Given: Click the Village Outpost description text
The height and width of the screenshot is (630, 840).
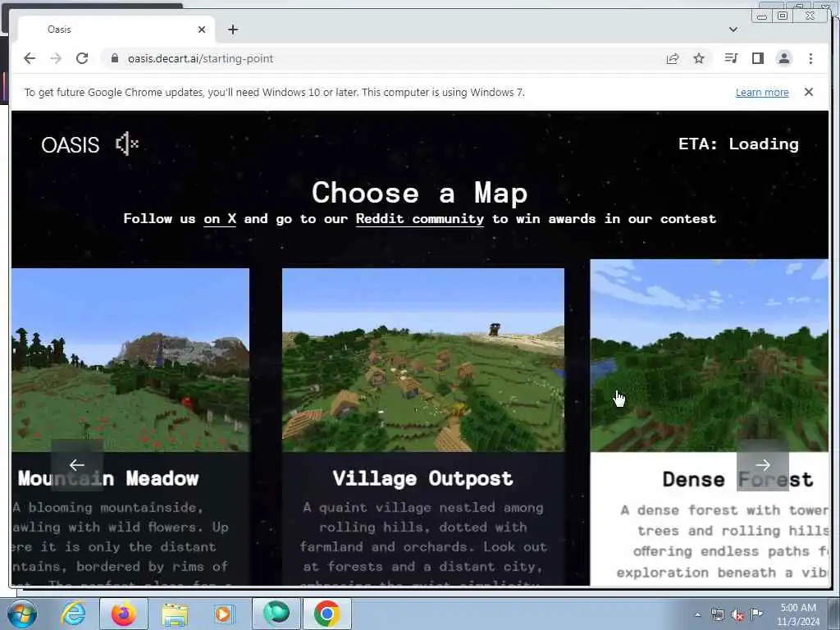Looking at the screenshot, I should click(422, 544).
